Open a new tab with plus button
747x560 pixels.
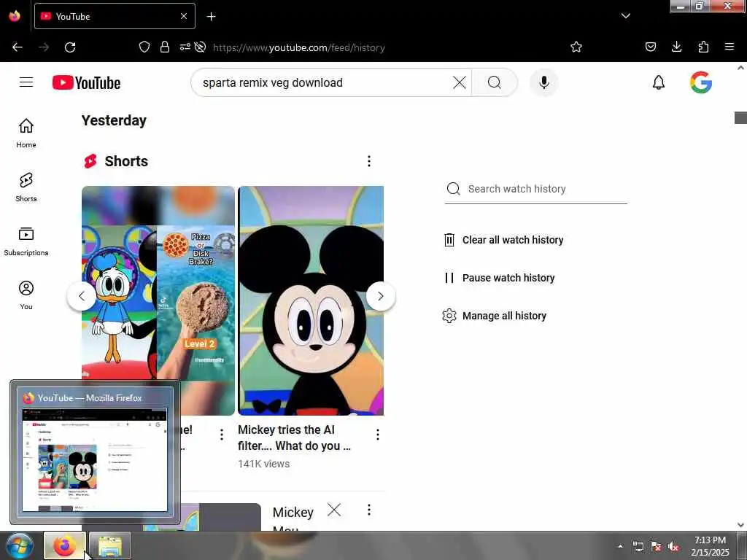(211, 17)
